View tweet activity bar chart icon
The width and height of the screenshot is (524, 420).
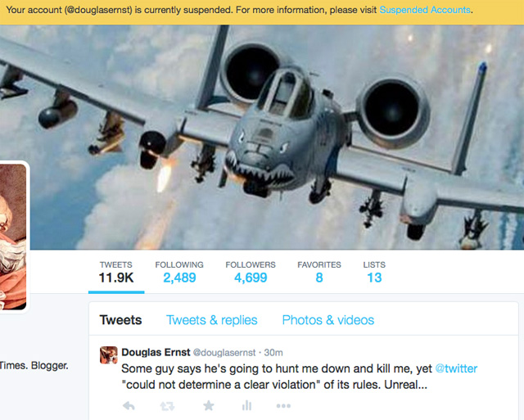click(246, 405)
